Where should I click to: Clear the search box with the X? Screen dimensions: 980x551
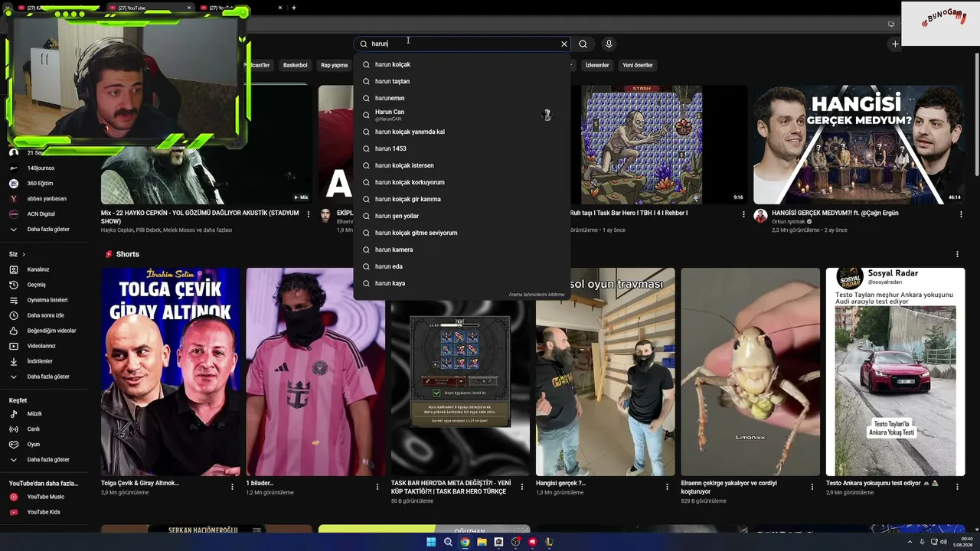pos(564,44)
